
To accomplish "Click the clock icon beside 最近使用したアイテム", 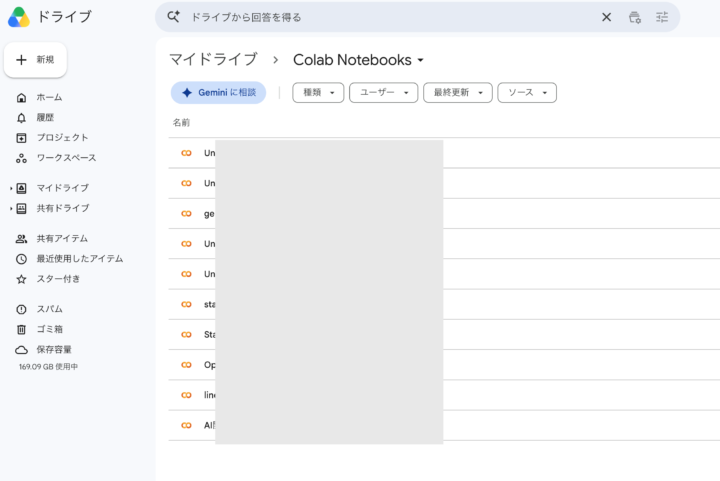I will [x=21, y=259].
